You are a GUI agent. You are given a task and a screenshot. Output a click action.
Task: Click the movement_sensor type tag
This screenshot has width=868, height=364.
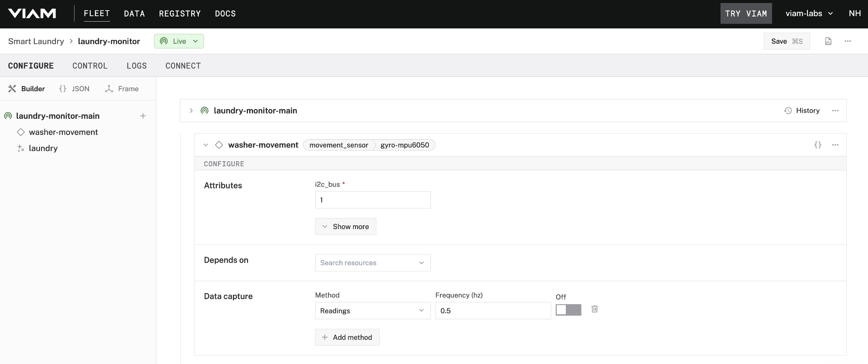click(339, 145)
